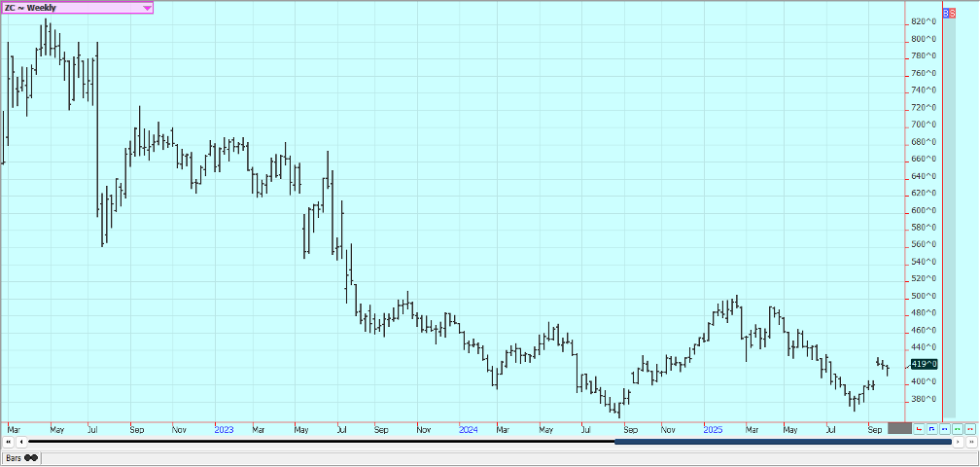Click the blue flag chart tool icon
The height and width of the screenshot is (467, 980).
[932, 428]
